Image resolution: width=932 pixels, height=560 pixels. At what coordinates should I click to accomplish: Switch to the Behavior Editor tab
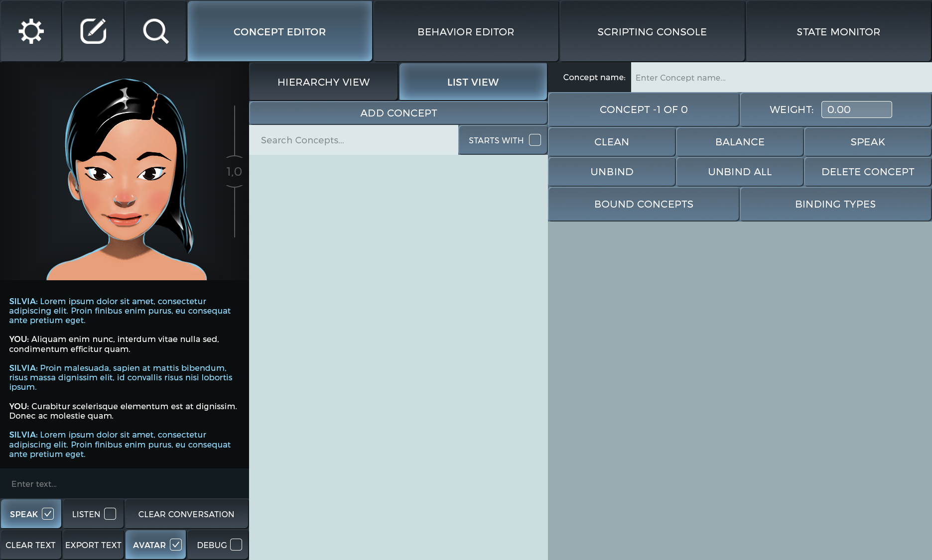pos(466,32)
